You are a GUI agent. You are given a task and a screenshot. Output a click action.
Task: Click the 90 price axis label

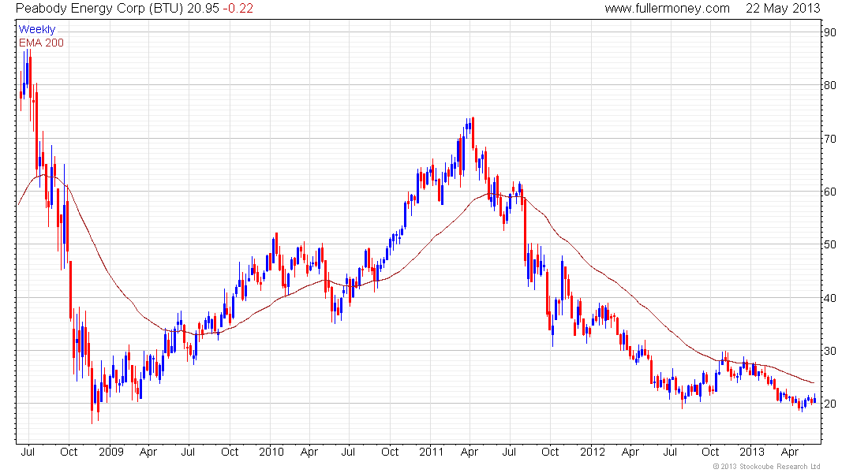coord(830,32)
